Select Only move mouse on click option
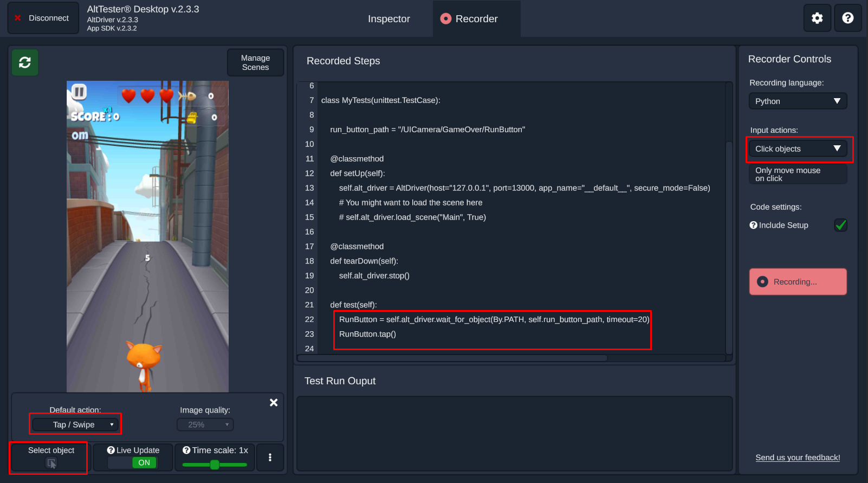The height and width of the screenshot is (483, 868). (798, 174)
